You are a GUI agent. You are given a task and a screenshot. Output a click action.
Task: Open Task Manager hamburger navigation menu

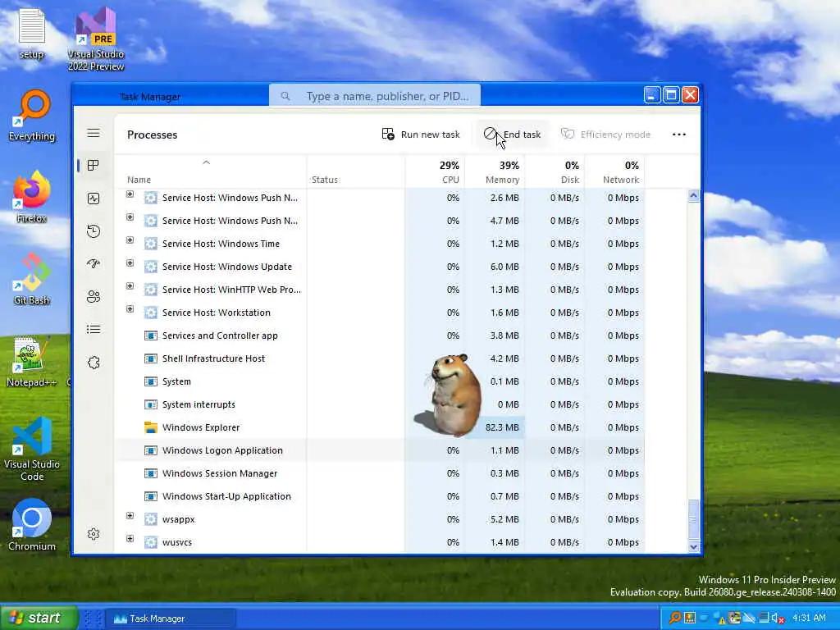coord(94,133)
